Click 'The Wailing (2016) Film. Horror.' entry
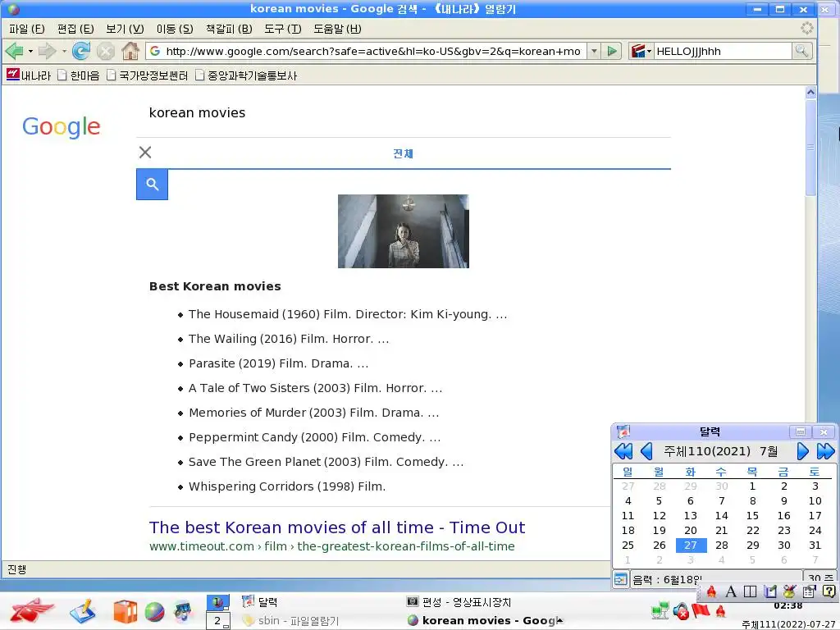 pos(289,339)
